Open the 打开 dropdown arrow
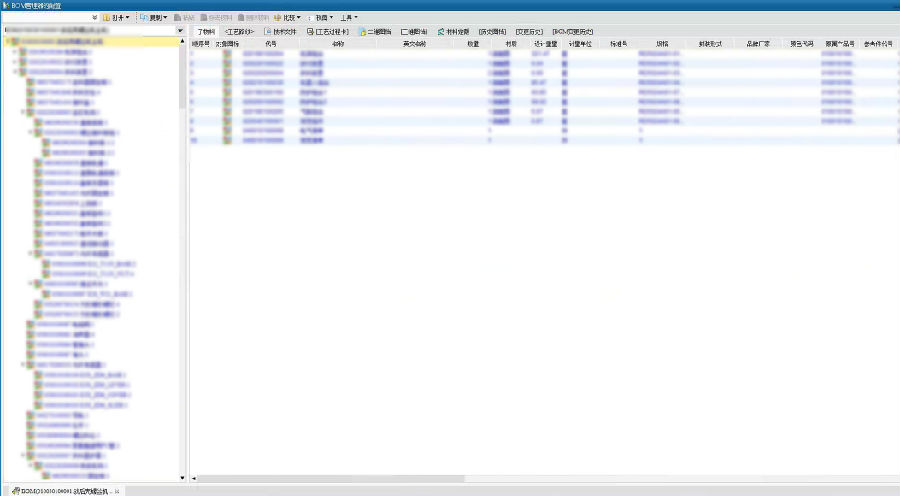The width and height of the screenshot is (900, 496). coord(127,18)
